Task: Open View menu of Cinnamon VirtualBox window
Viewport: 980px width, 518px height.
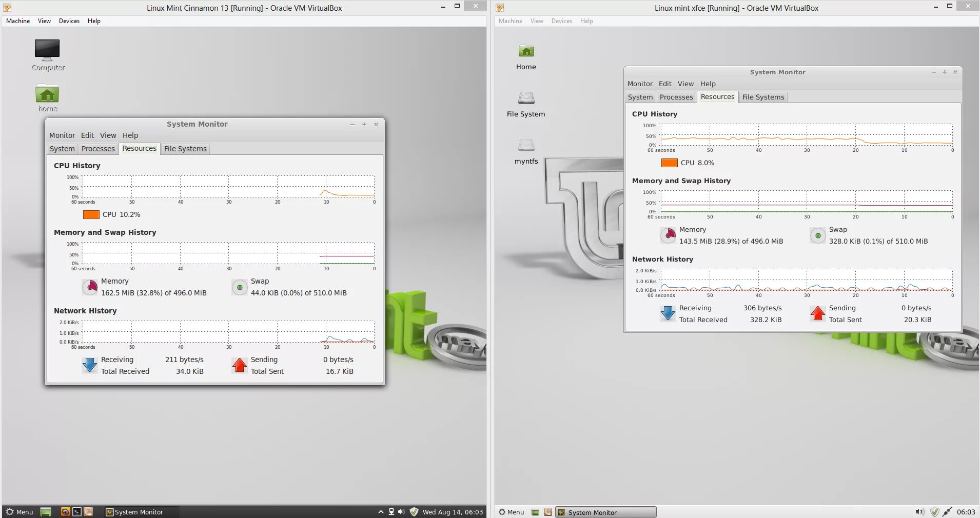Action: coord(44,21)
